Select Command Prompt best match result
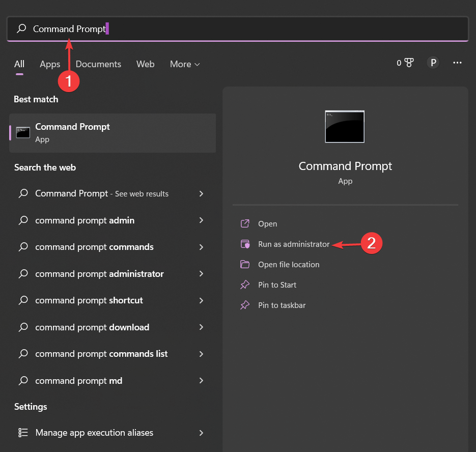 point(112,133)
